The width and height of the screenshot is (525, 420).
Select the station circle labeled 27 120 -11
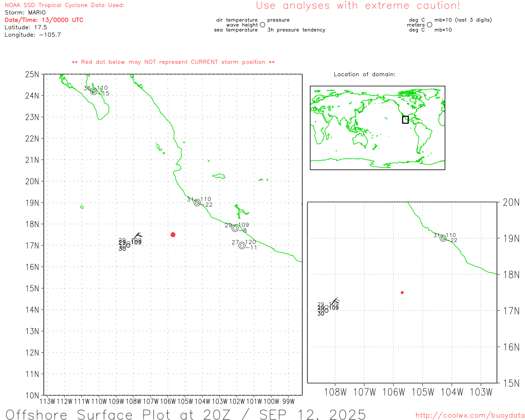pyautogui.click(x=242, y=246)
